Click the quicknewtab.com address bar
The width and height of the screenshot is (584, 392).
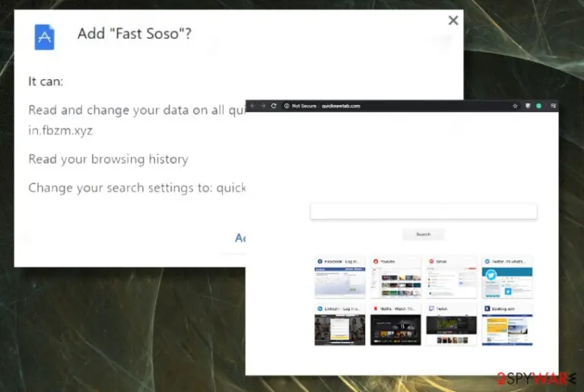396,106
